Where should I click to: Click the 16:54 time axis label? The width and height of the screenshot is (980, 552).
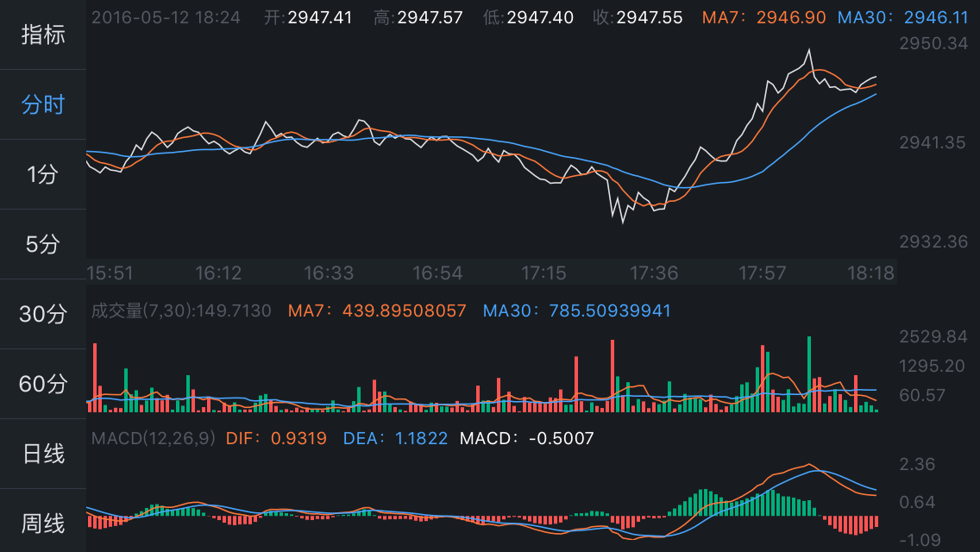point(437,273)
